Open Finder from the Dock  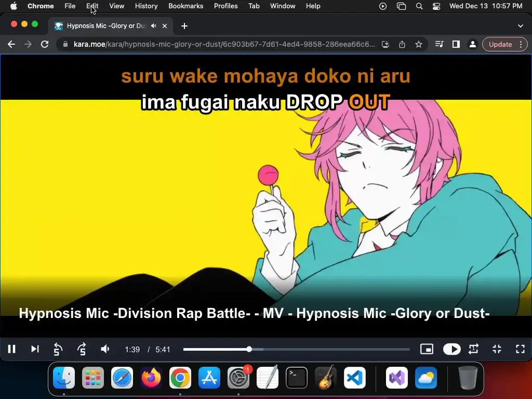click(64, 378)
